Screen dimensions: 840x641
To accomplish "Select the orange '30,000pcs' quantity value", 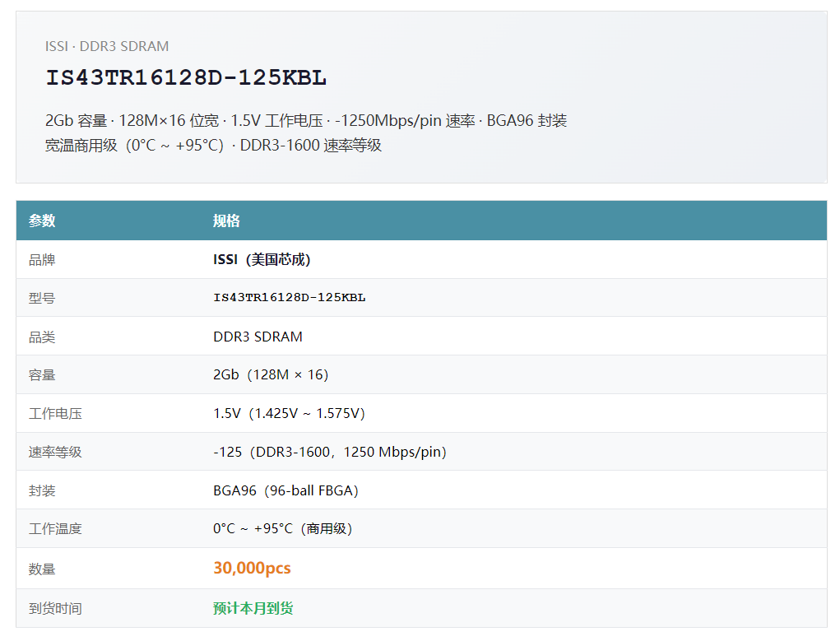I will 252,568.
